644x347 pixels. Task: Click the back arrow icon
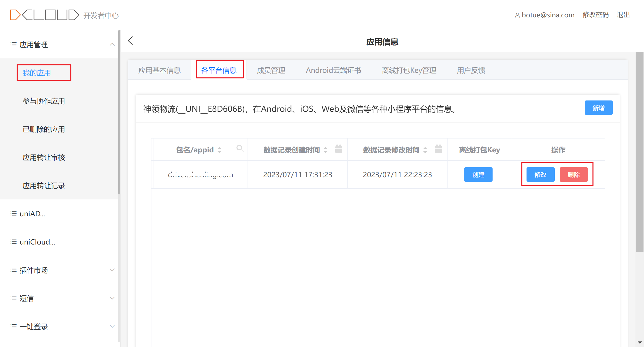coord(130,41)
